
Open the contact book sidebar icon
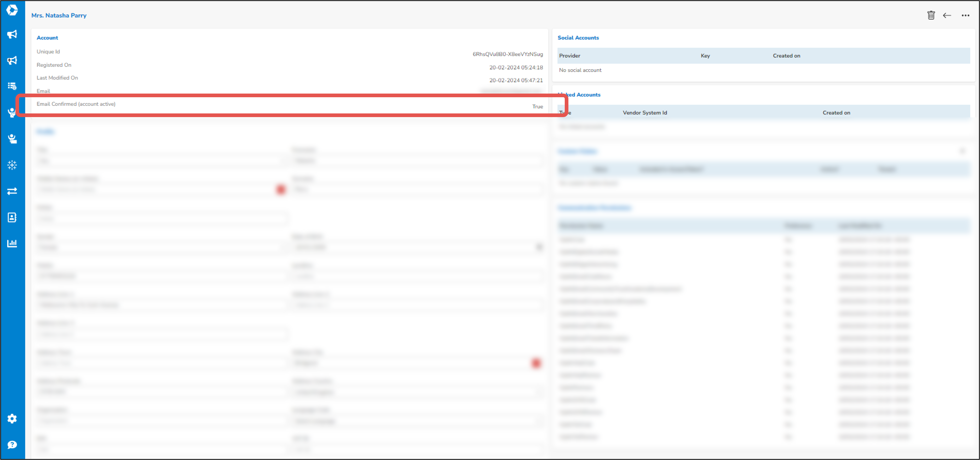click(x=12, y=217)
